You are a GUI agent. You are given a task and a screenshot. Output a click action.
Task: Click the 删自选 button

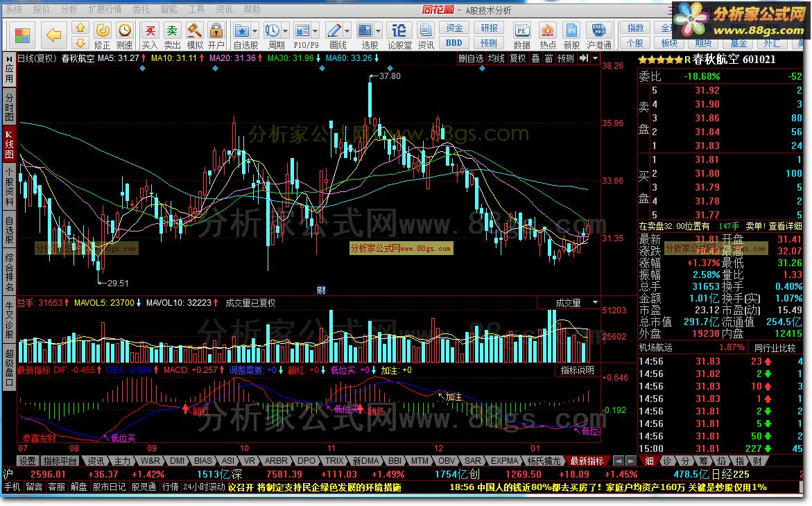pos(471,58)
